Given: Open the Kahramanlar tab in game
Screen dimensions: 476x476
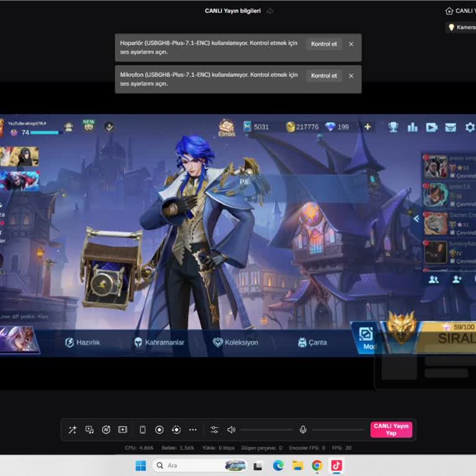Looking at the screenshot, I should pos(159,342).
